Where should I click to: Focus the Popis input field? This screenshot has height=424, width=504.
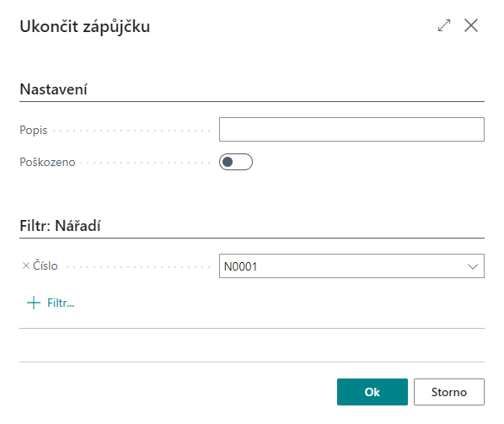click(x=351, y=129)
